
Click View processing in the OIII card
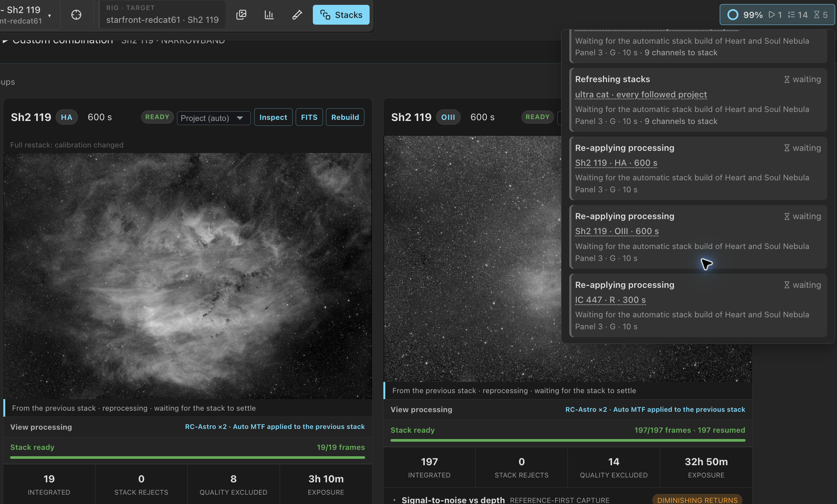[421, 410]
